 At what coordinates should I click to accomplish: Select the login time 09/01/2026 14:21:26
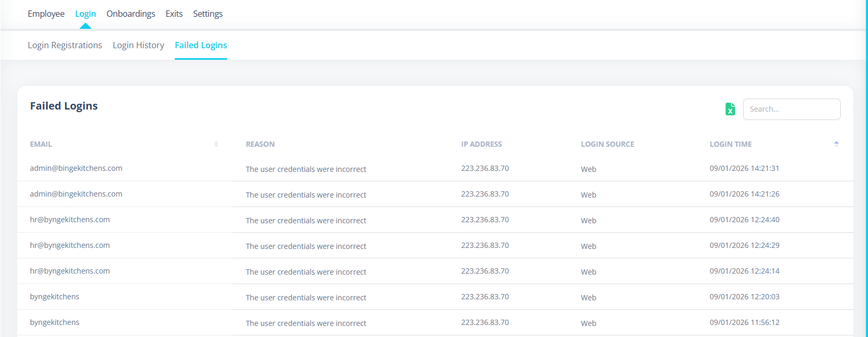pyautogui.click(x=745, y=194)
